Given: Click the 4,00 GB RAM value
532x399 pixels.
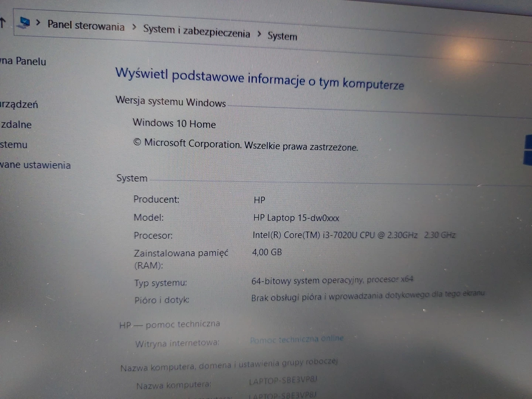Looking at the screenshot, I should [267, 252].
